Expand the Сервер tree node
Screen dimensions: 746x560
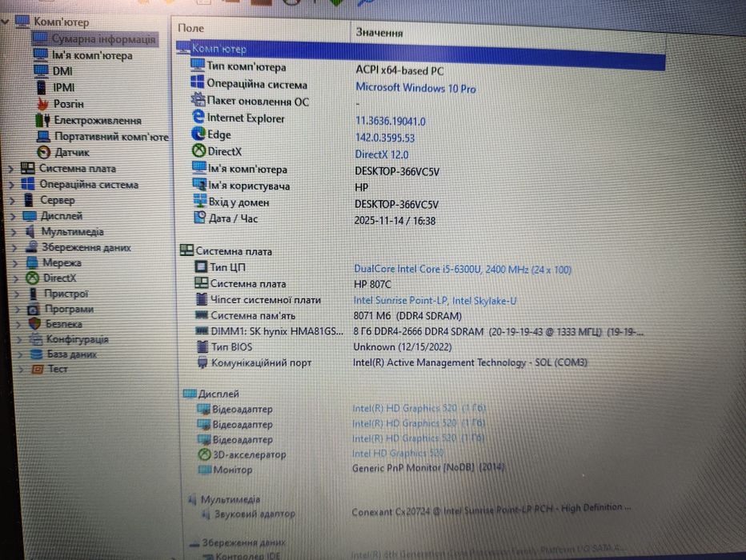coord(12,201)
